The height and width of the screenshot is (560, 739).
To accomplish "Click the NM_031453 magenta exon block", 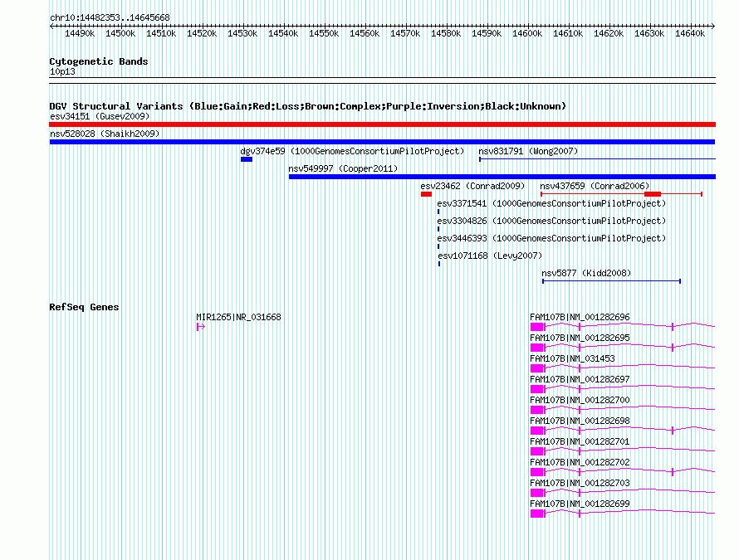I will pyautogui.click(x=537, y=368).
